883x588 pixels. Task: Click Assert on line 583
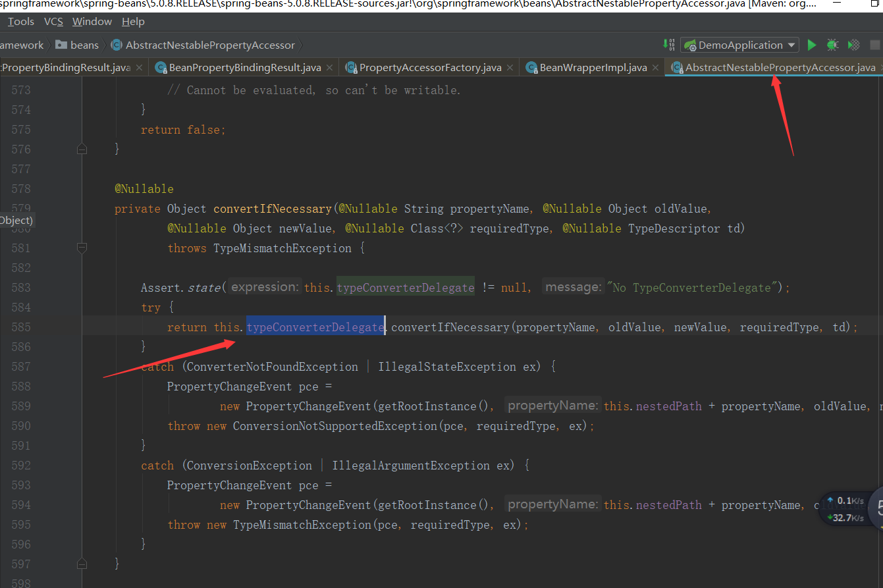161,287
